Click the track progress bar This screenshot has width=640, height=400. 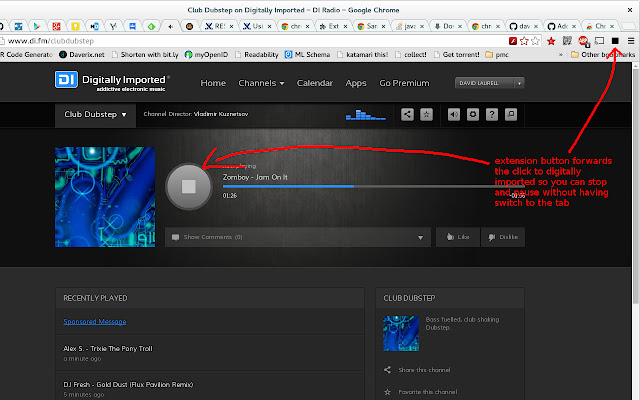373,187
